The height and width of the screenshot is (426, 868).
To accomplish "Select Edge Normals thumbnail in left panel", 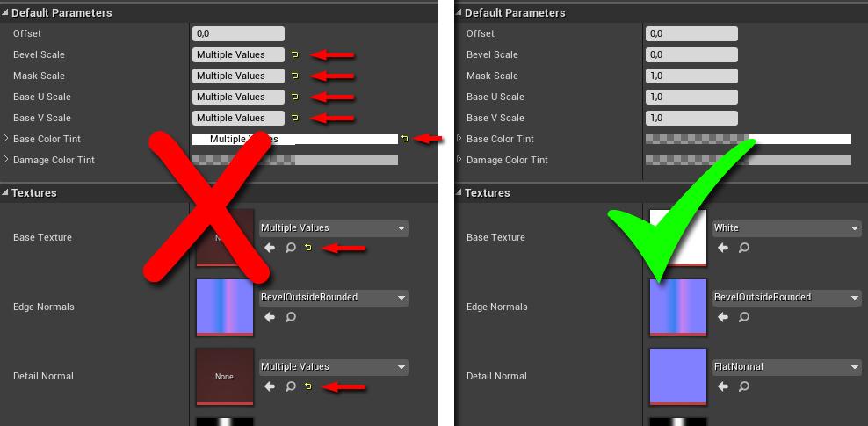I will (x=225, y=307).
